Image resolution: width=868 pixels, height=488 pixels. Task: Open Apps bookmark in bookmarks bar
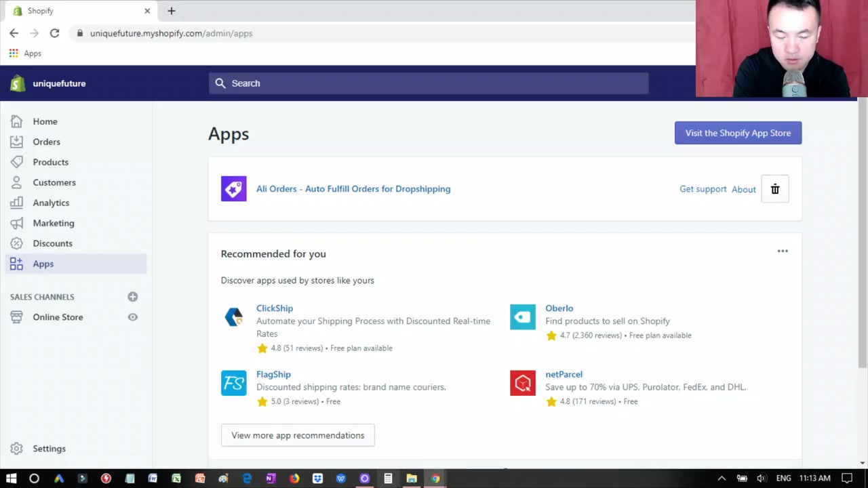[25, 54]
